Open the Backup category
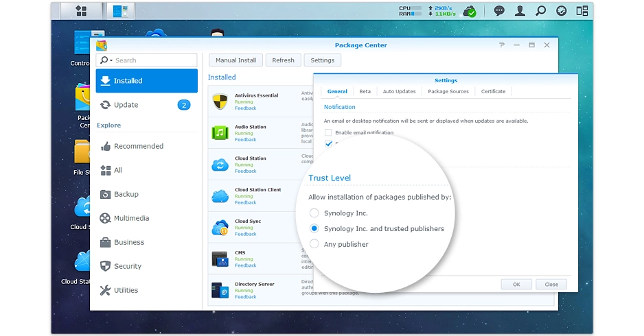644x336 pixels. click(147, 194)
